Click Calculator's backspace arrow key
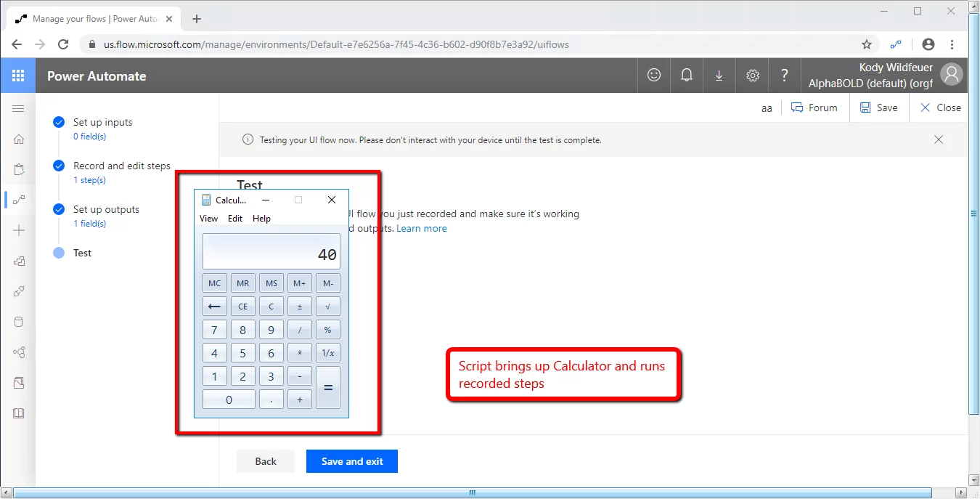Image resolution: width=980 pixels, height=499 pixels. click(x=215, y=307)
